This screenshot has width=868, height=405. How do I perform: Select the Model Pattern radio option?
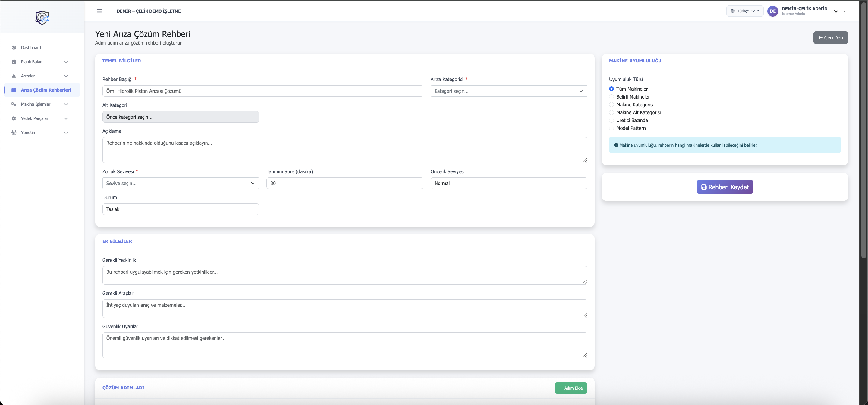coord(611,128)
